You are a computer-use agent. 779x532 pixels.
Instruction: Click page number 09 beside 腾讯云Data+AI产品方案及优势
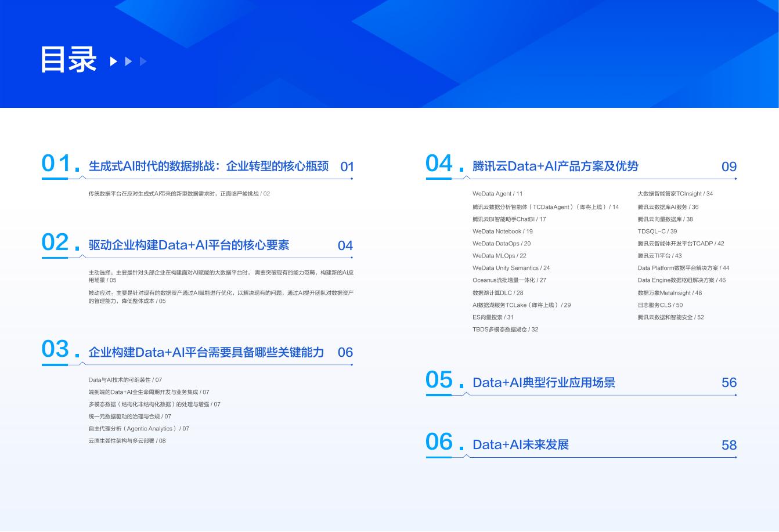729,167
